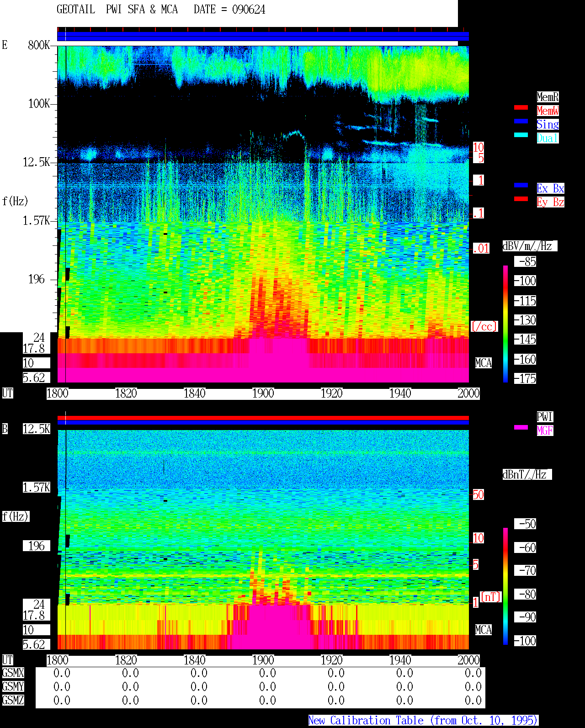Click the magenta MGF legend swatch
The image size is (585, 728).
pos(521,427)
